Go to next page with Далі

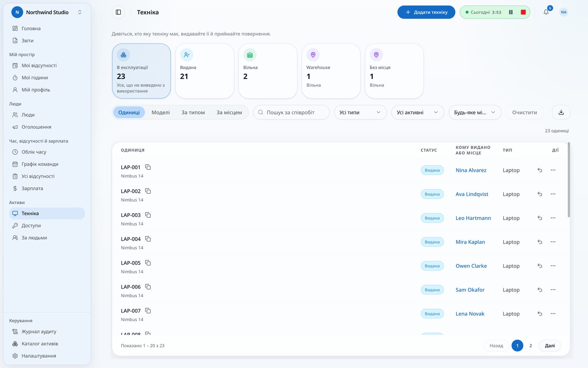(x=550, y=346)
